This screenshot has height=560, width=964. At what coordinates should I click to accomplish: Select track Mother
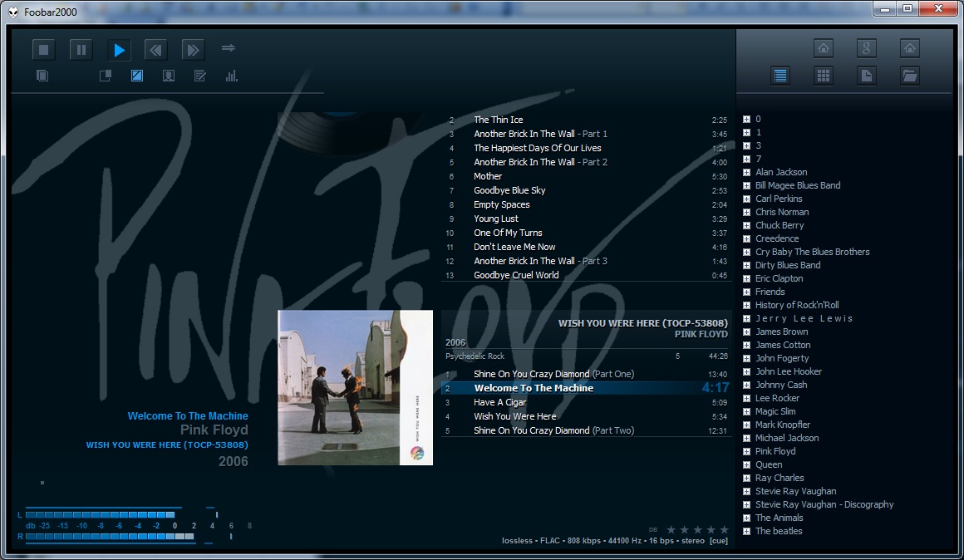(x=586, y=176)
